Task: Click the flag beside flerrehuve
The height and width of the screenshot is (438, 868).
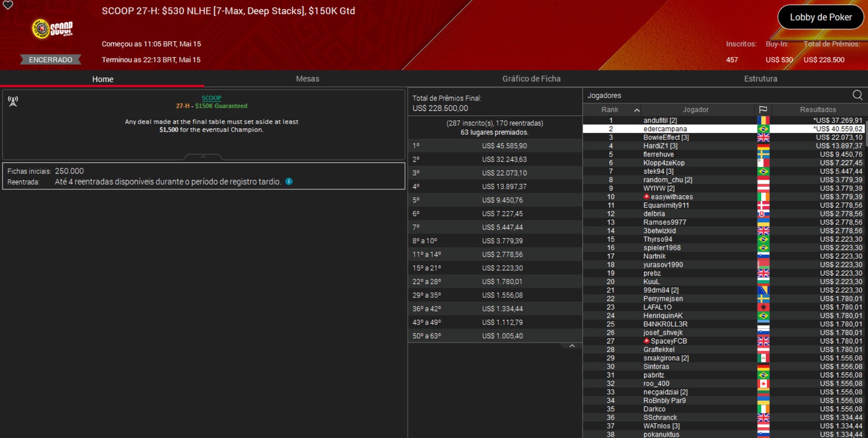Action: 763,154
